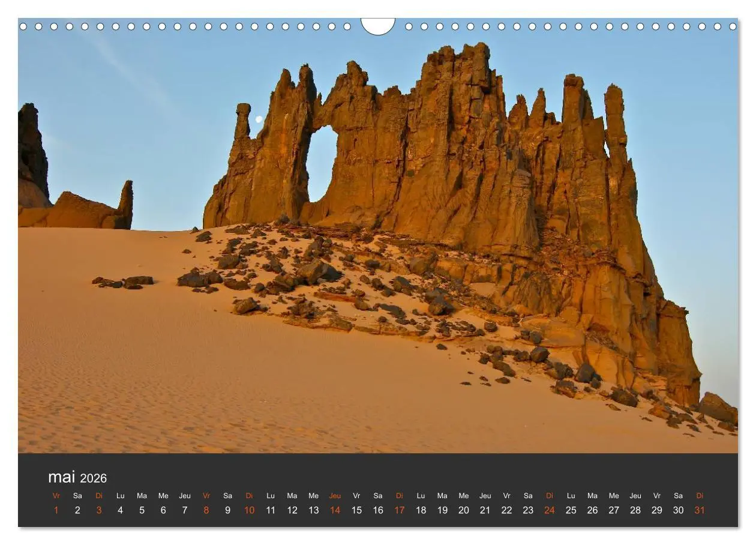The image size is (756, 545).
Task: Select date 6 under Me
Action: pos(163,510)
